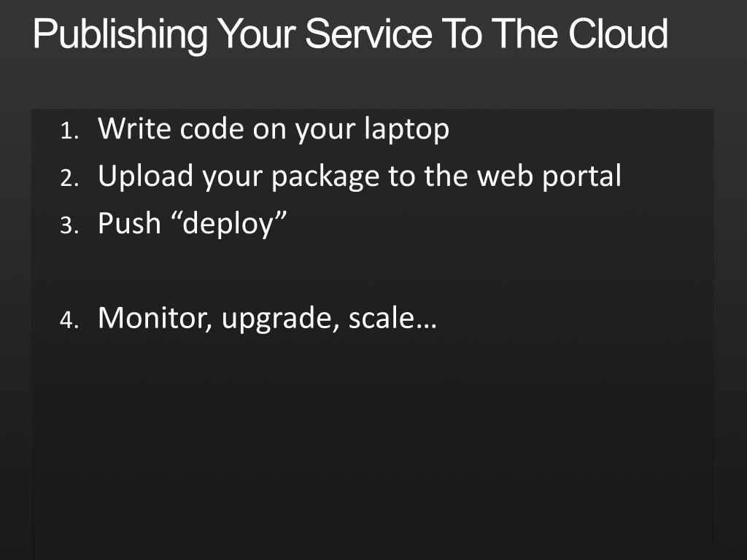Click the quoted word "deploy"
The height and width of the screenshot is (560, 747).
[228, 225]
